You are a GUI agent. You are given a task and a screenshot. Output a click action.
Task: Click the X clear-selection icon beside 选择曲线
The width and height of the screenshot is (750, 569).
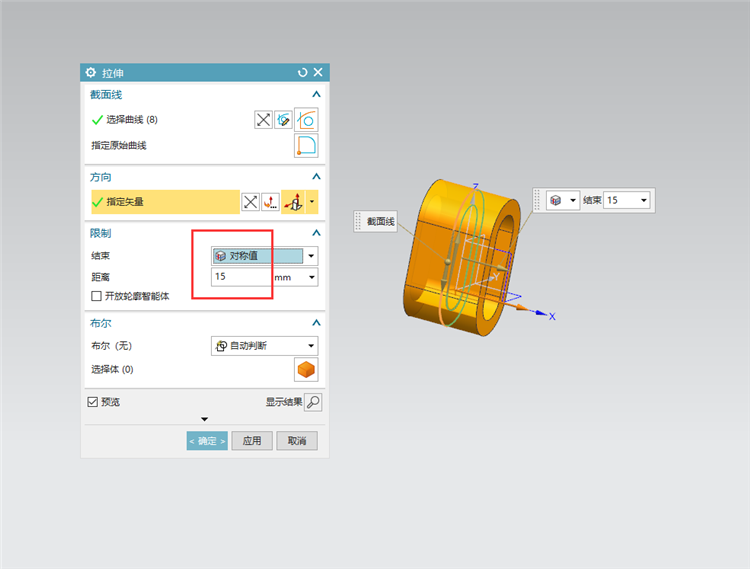(263, 120)
